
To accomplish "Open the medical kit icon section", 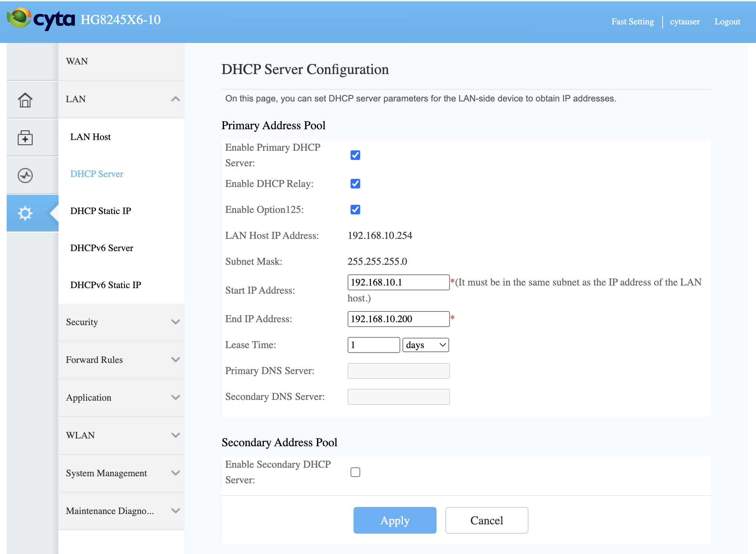I will [25, 138].
